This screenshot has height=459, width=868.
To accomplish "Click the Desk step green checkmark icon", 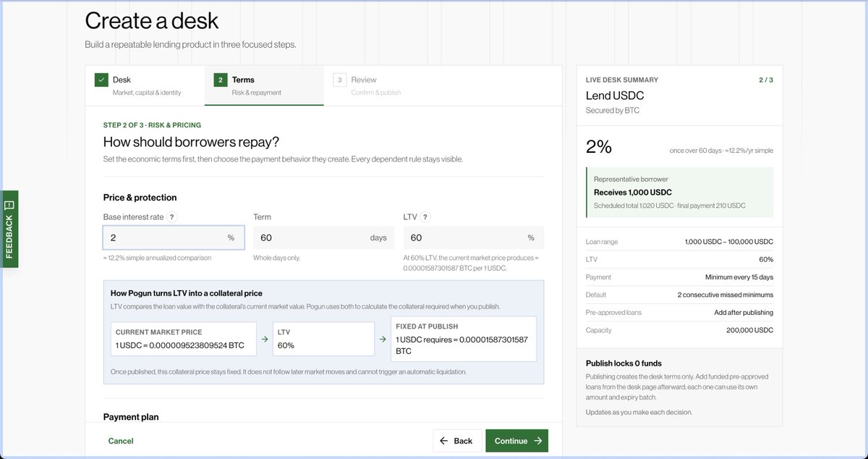I will [101, 80].
